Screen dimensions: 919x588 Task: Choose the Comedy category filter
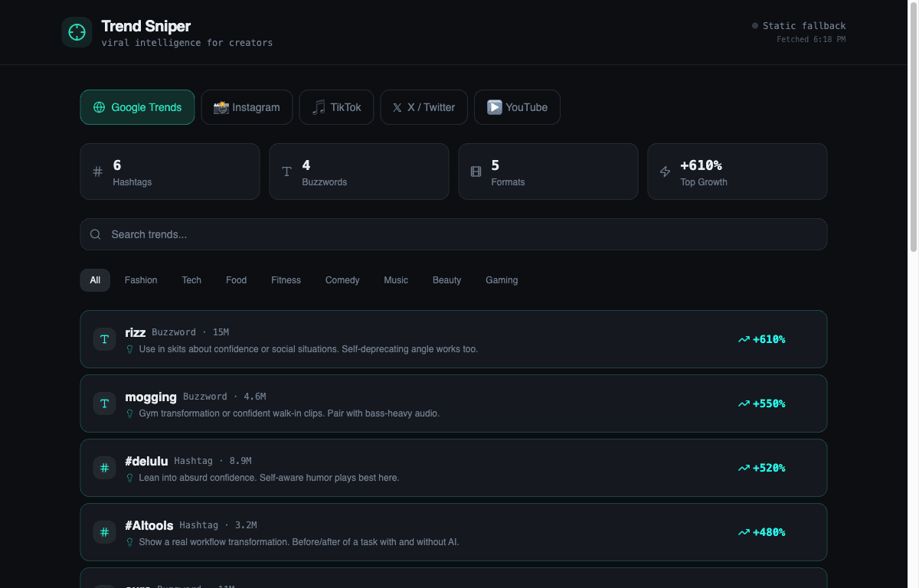point(342,280)
